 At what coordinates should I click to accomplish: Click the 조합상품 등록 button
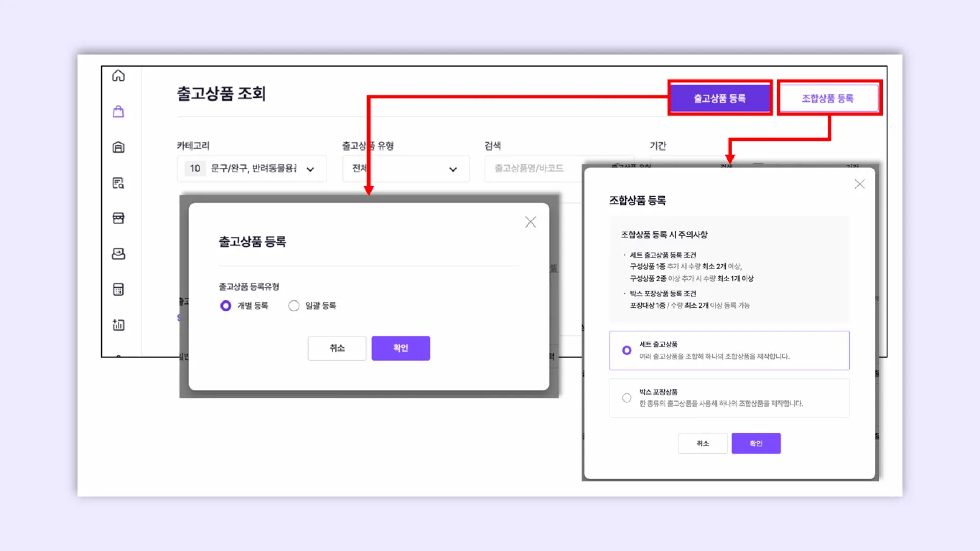[828, 98]
